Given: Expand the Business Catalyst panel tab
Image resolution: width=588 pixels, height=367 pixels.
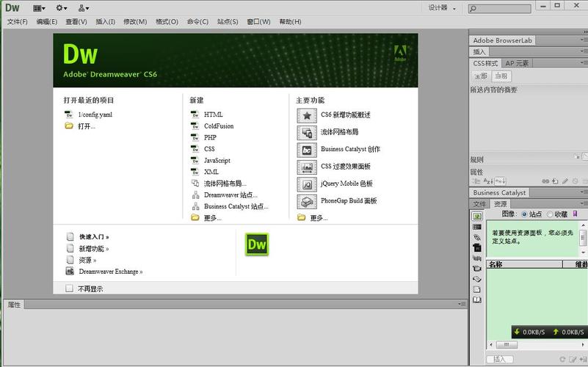Looking at the screenshot, I should pos(499,193).
